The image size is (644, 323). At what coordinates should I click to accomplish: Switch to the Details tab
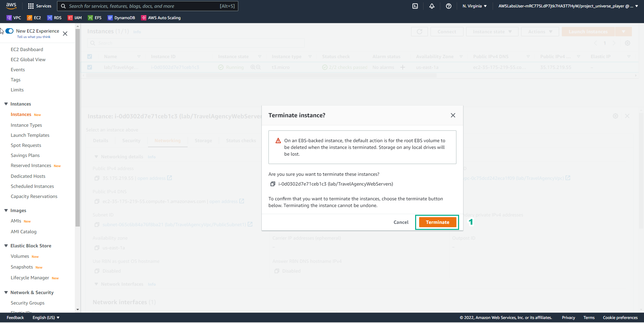tap(101, 140)
